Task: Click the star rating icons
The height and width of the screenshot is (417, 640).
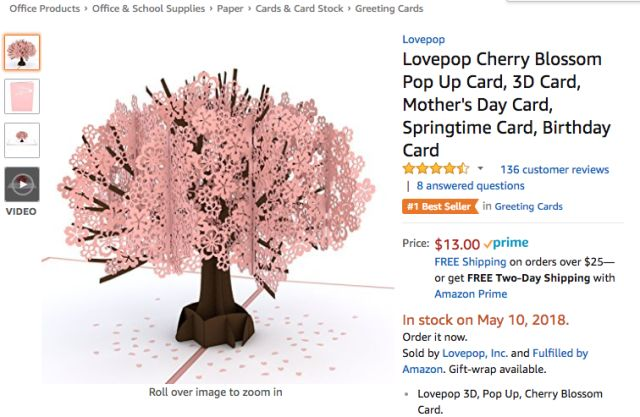Action: pyautogui.click(x=436, y=168)
